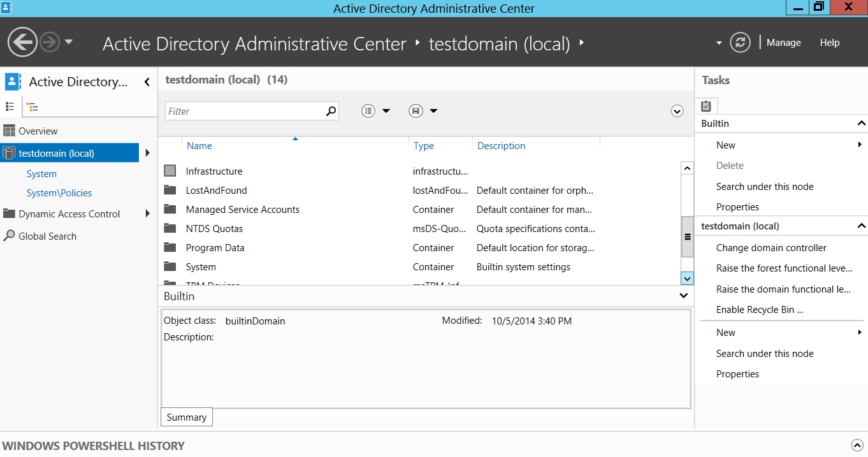The height and width of the screenshot is (457, 868).
Task: Select the LostAndFound folder icon
Action: pyautogui.click(x=170, y=190)
